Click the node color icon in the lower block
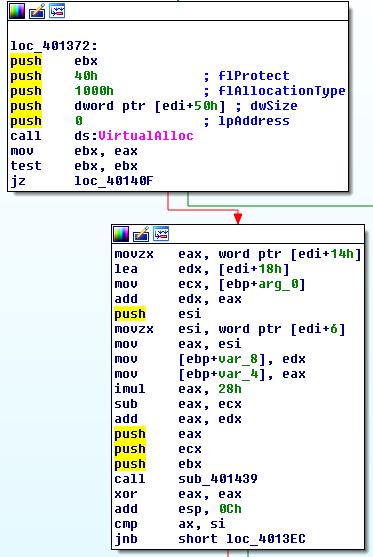Viewport: 373px width, 557px height. (121, 234)
